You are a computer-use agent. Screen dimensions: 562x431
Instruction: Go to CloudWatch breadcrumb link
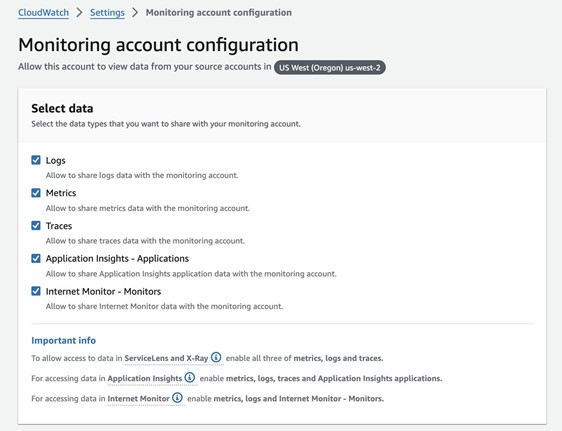(x=43, y=13)
